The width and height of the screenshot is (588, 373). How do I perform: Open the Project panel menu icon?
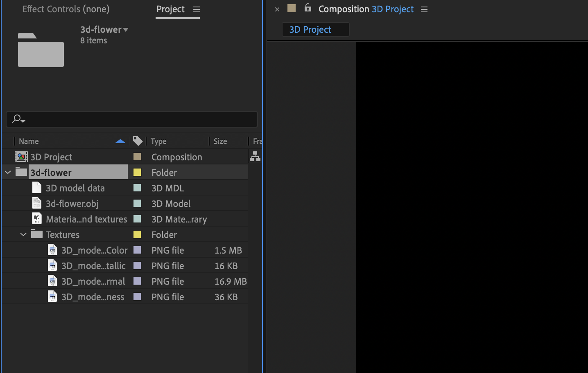[197, 9]
